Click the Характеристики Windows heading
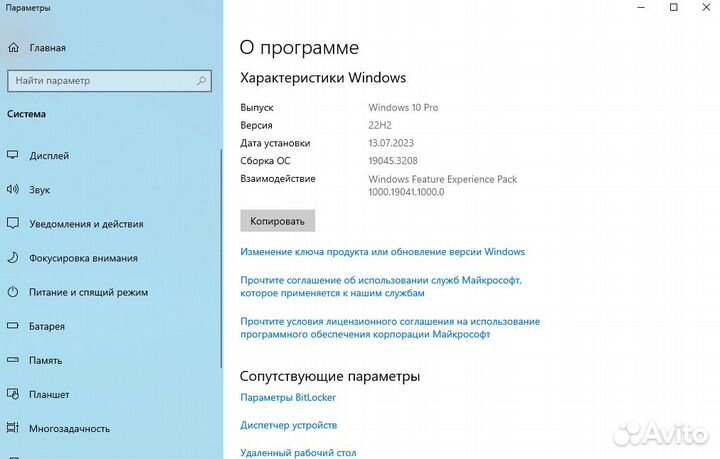The width and height of the screenshot is (720, 459). click(x=323, y=78)
